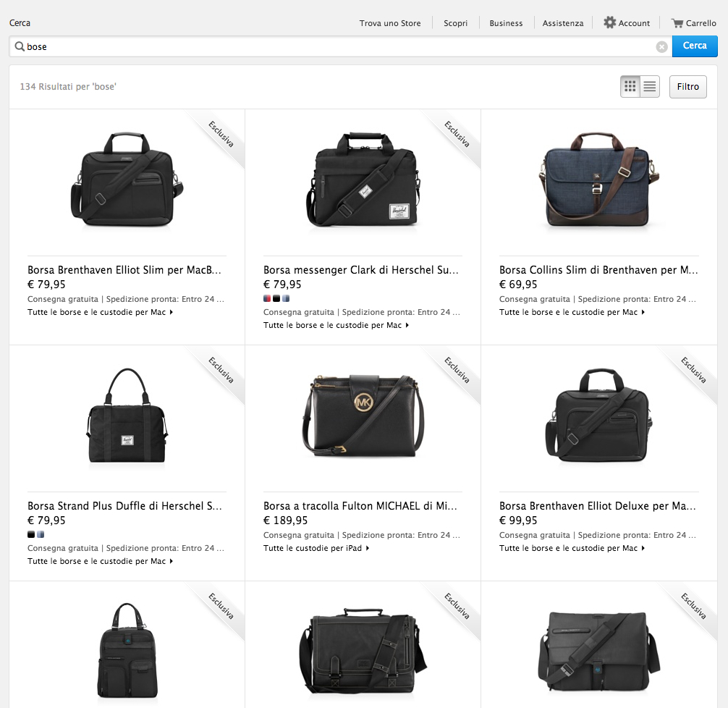Open the Account gear icon
This screenshot has width=728, height=708.
click(x=609, y=22)
